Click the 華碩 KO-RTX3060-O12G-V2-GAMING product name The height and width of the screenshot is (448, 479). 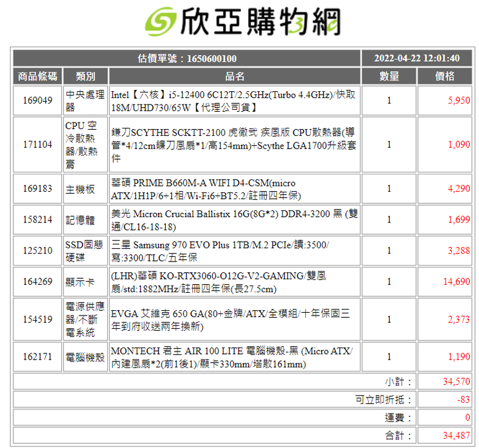[x=219, y=282]
